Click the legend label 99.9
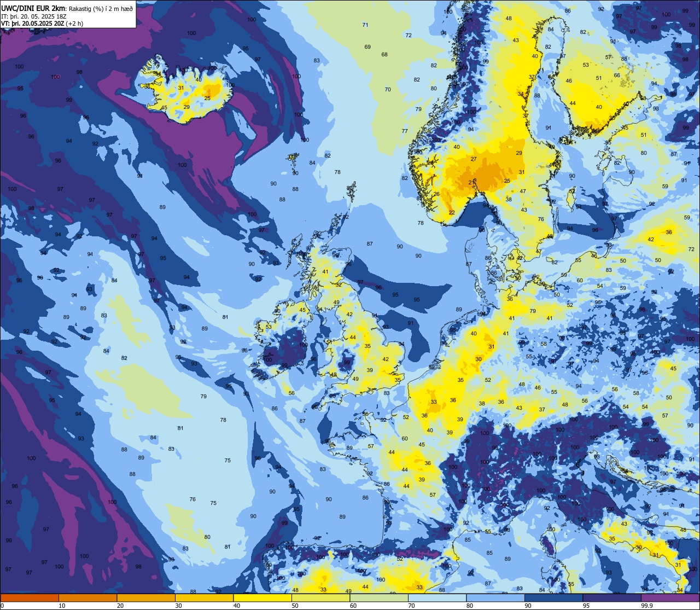Image resolution: width=700 pixels, height=610 pixels. coord(647,606)
